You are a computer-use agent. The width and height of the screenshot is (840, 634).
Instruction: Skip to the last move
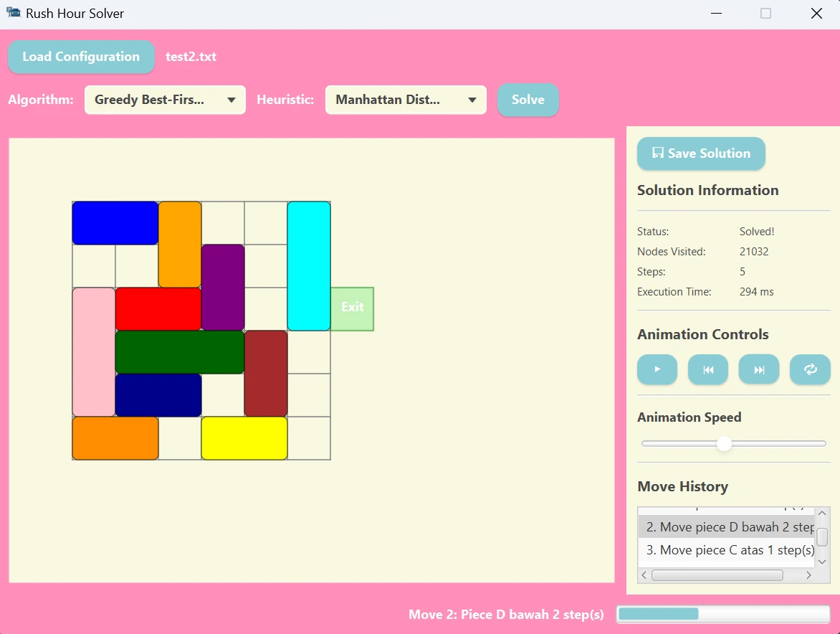tap(758, 369)
